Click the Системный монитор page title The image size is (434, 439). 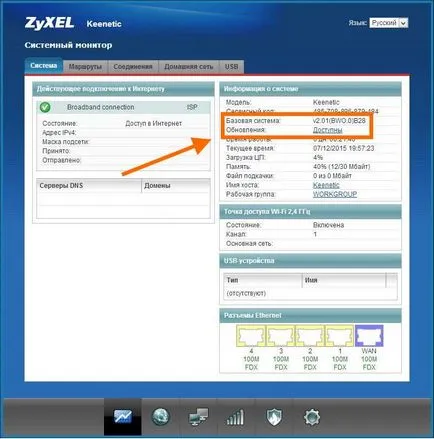pos(68,45)
